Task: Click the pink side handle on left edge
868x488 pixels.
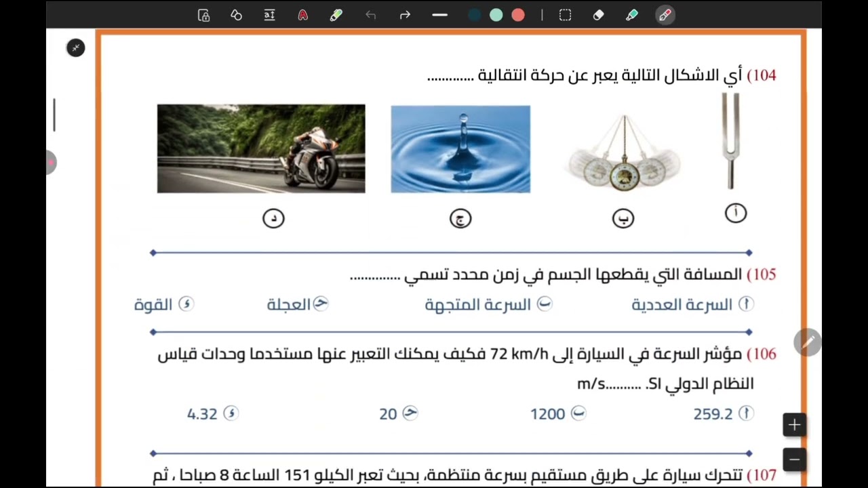Action: (50, 163)
